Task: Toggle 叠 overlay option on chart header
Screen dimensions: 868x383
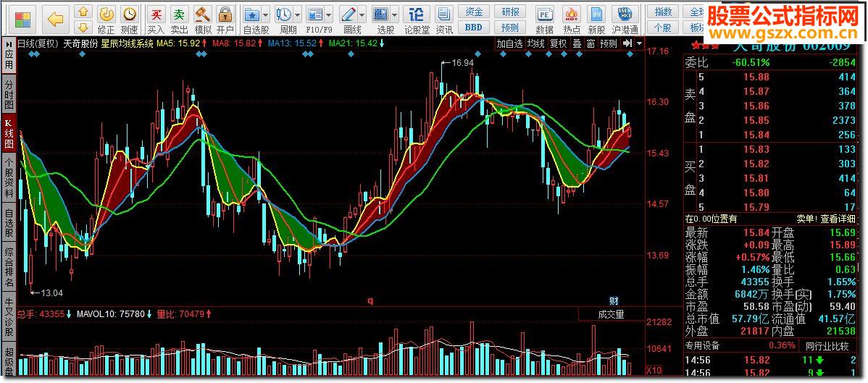Action: [577, 43]
